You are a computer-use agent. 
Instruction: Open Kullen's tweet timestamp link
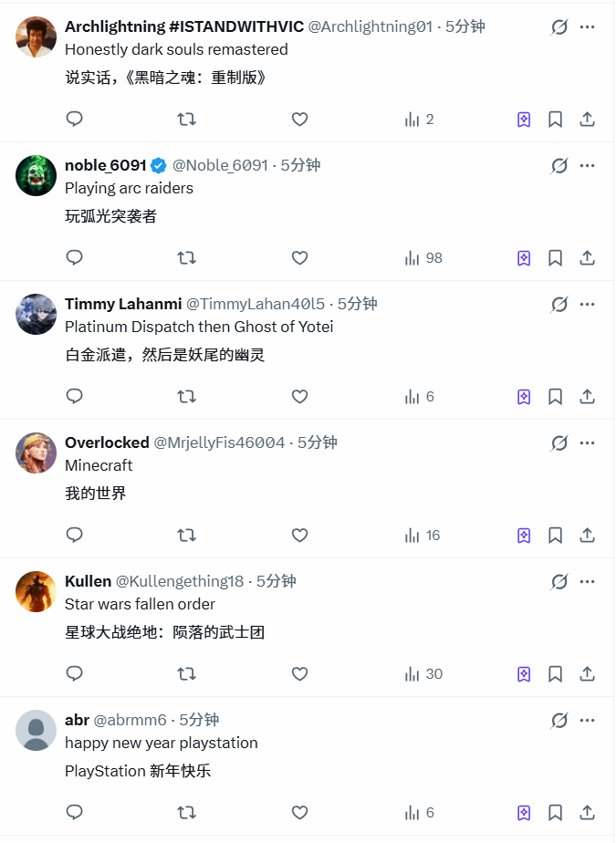[x=276, y=581]
